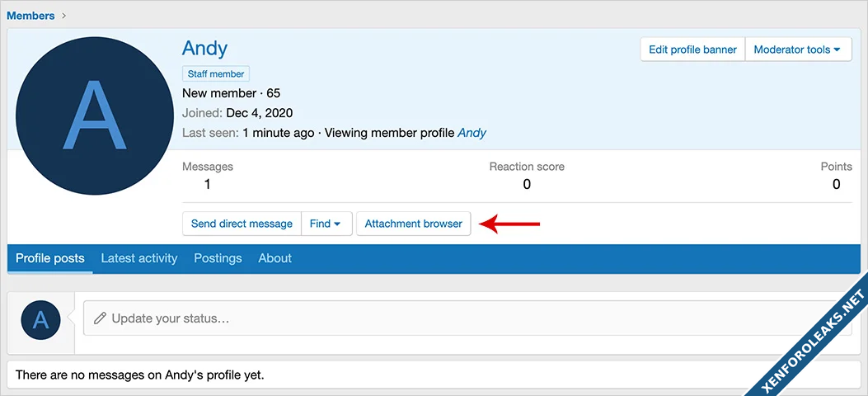Go to the Members breadcrumb link

coord(30,16)
